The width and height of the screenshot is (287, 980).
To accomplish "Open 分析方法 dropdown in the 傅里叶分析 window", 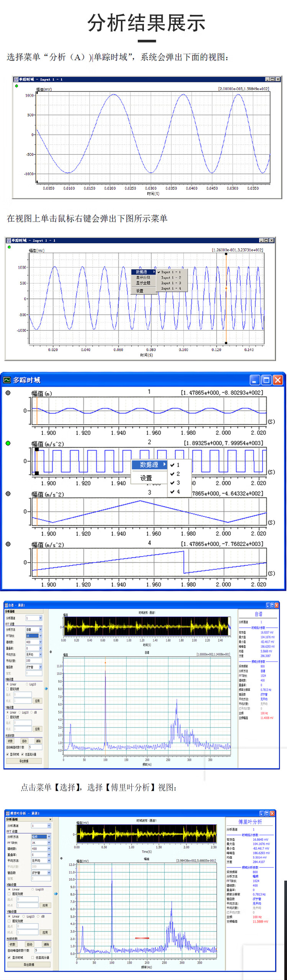I will pyautogui.click(x=41, y=837).
